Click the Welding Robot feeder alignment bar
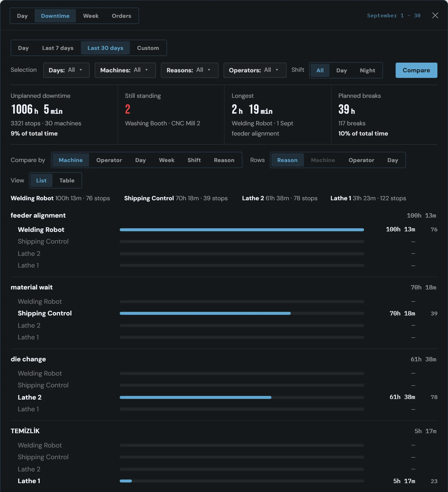The image size is (448, 492). point(242,230)
